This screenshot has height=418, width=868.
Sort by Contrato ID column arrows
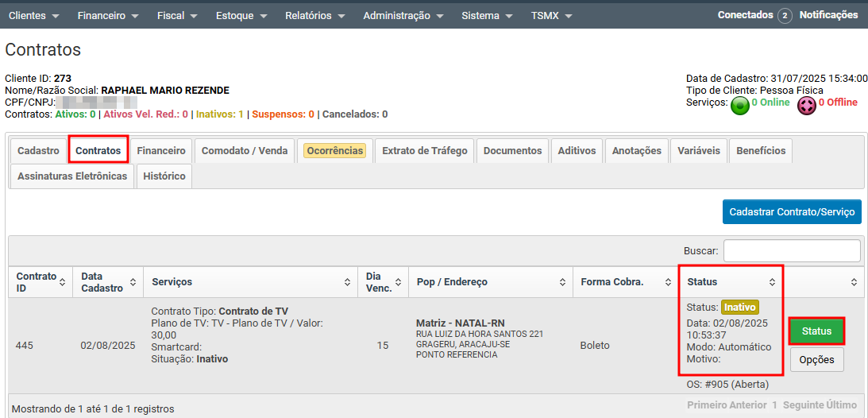(62, 282)
